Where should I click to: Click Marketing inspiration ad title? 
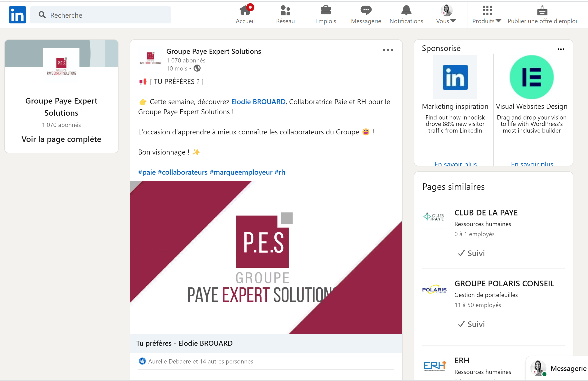pos(455,106)
